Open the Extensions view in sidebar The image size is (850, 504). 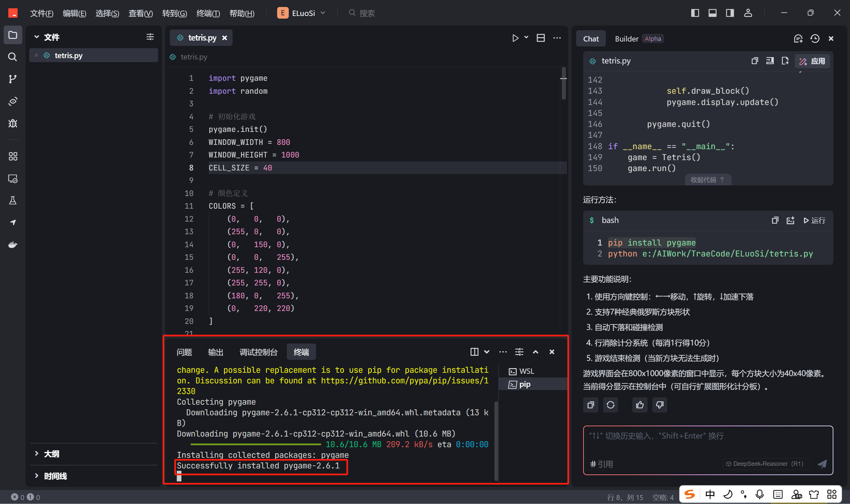pyautogui.click(x=13, y=156)
